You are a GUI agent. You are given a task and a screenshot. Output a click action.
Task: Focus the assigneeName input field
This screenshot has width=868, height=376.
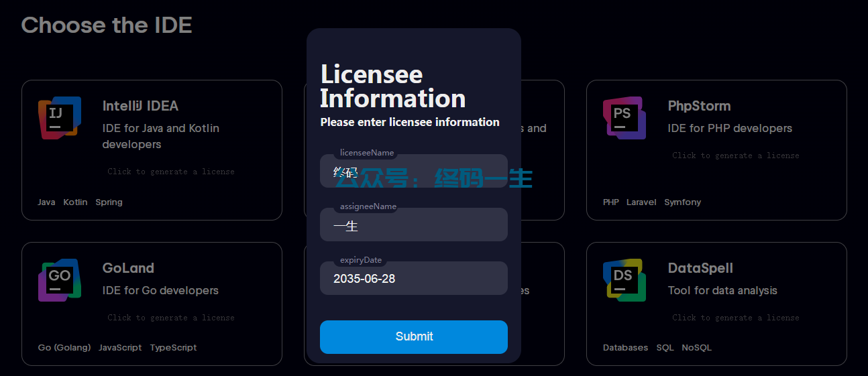click(x=414, y=225)
